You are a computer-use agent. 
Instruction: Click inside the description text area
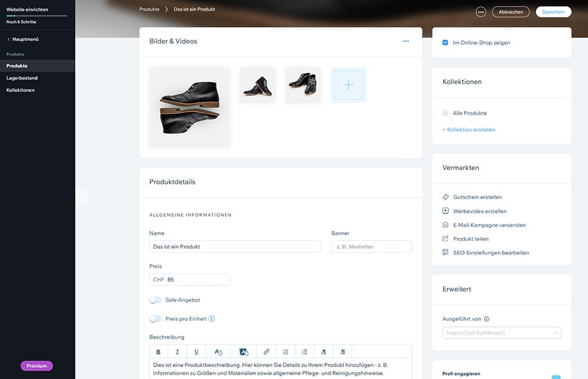point(281,369)
